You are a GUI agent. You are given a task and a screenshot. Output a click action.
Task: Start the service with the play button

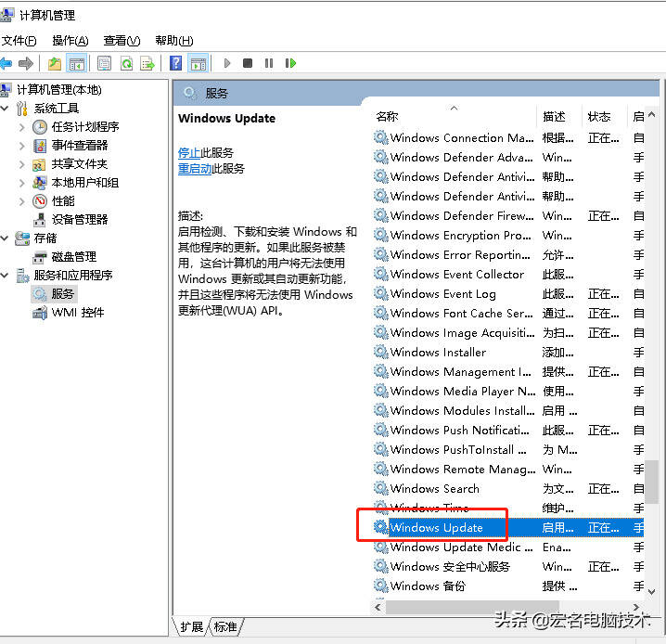(x=227, y=63)
